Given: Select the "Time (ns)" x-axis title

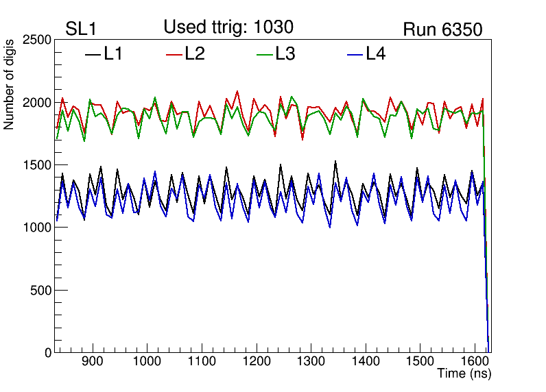Looking at the screenshot, I should coord(464,374).
